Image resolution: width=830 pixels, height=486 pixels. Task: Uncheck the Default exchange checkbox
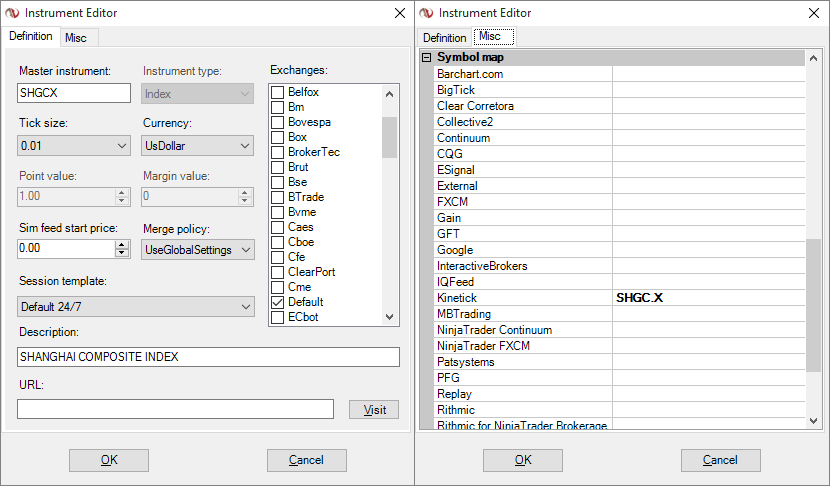tap(278, 302)
